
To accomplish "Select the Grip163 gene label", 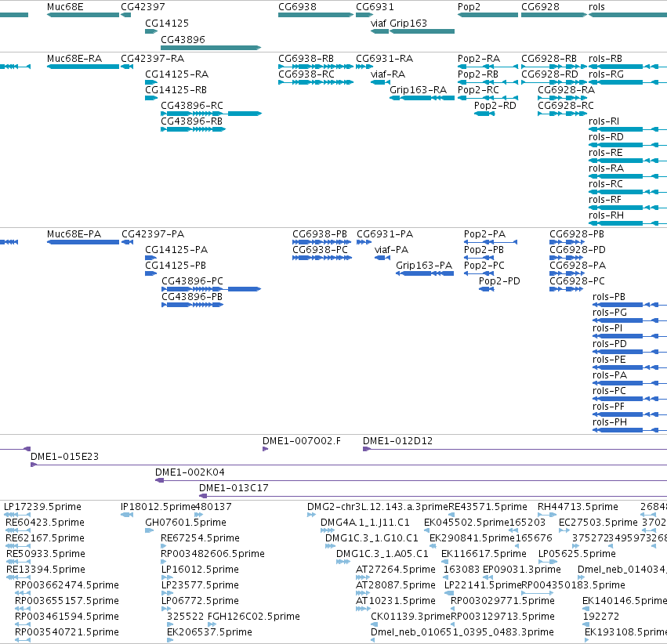I will tap(408, 23).
